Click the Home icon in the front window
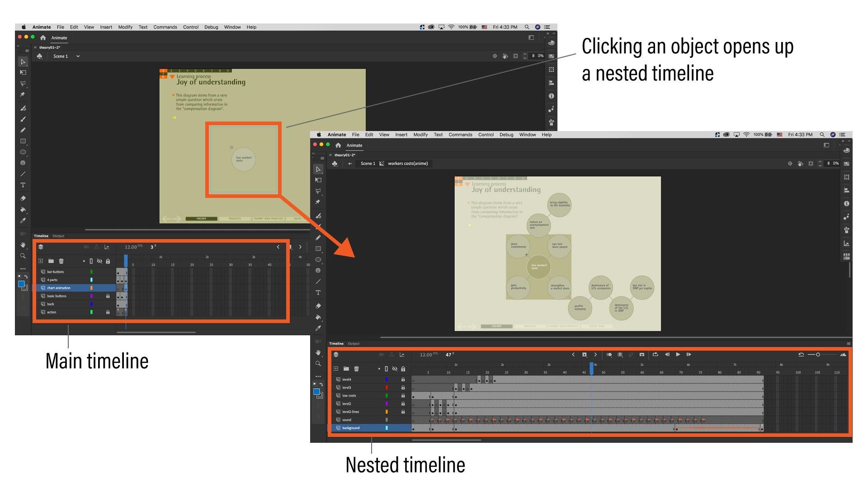 [x=338, y=145]
